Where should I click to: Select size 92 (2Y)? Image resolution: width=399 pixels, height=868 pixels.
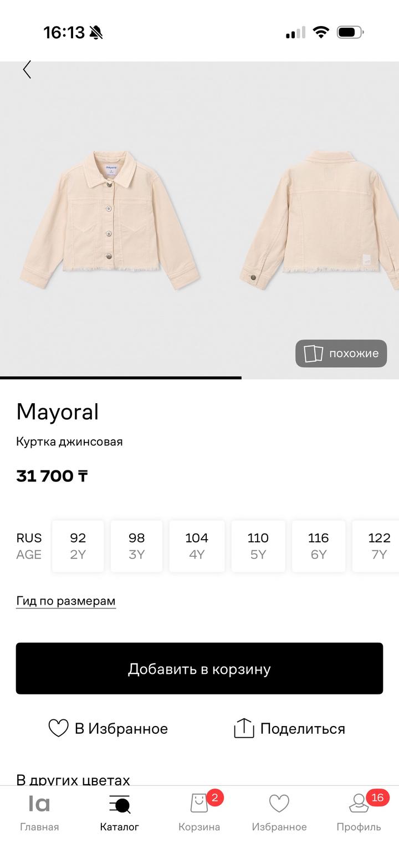78,546
